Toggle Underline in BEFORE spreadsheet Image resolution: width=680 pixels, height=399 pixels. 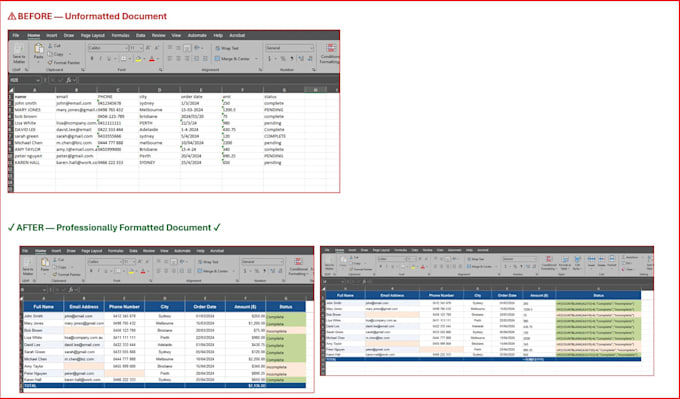109,58
